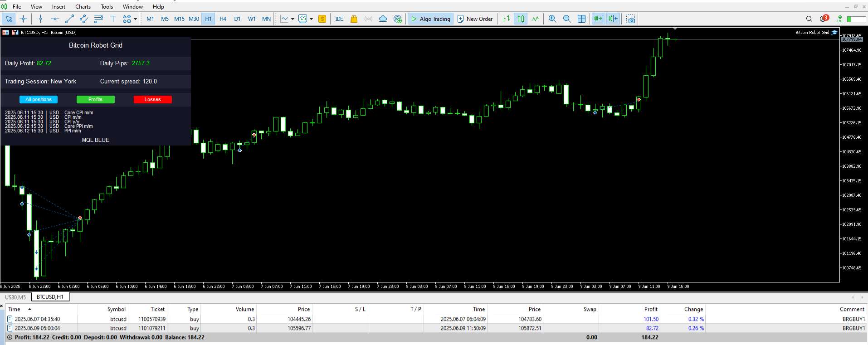Open the MQL5 Market shopping bag
868x345 pixels.
pos(354,19)
